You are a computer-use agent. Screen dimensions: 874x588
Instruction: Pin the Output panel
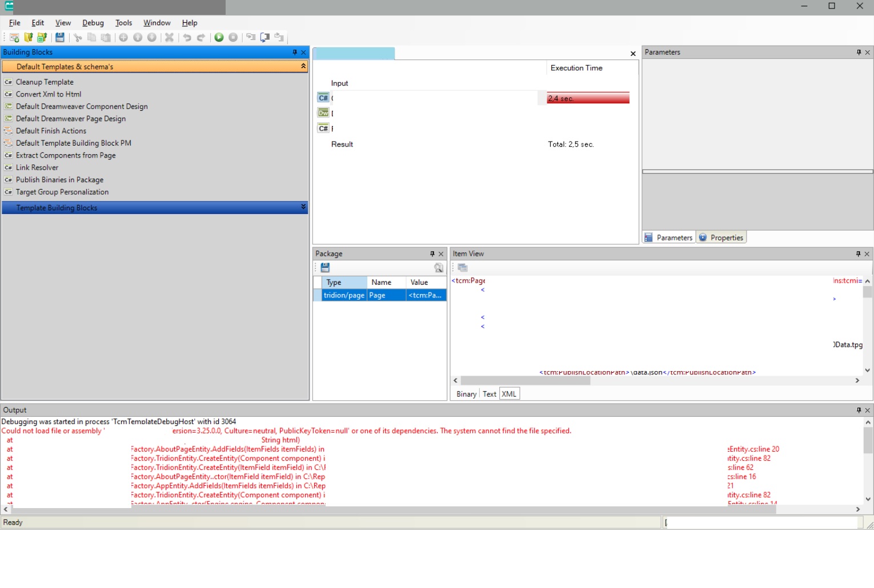tap(859, 410)
